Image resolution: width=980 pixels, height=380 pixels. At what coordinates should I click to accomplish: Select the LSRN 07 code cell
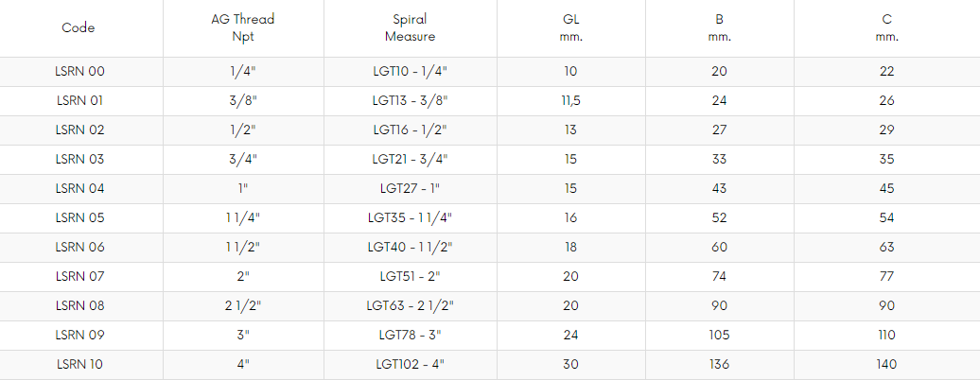coord(79,276)
